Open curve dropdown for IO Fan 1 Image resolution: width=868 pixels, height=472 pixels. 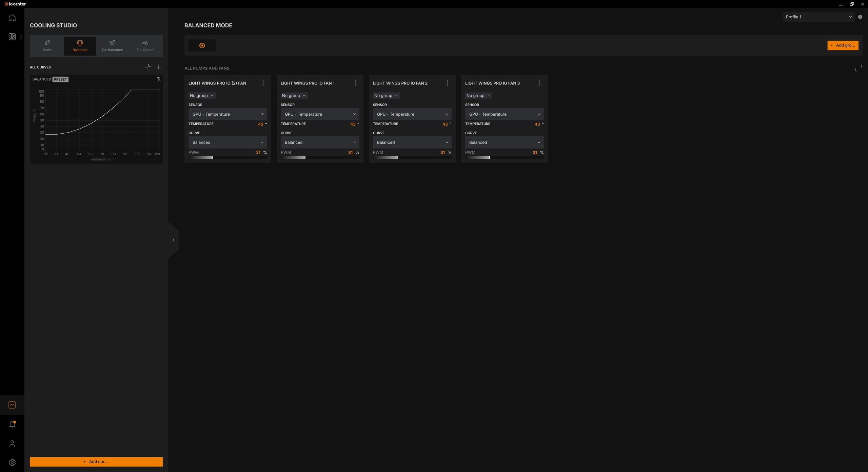coord(320,142)
